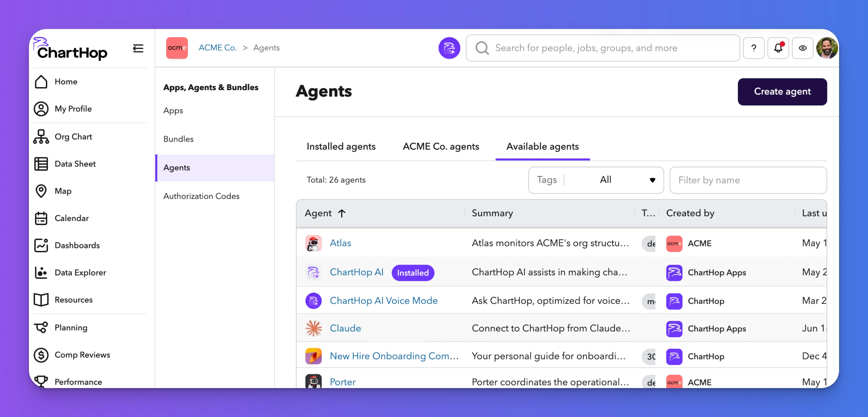Open the Tags All dropdown
The height and width of the screenshot is (417, 868).
click(596, 180)
